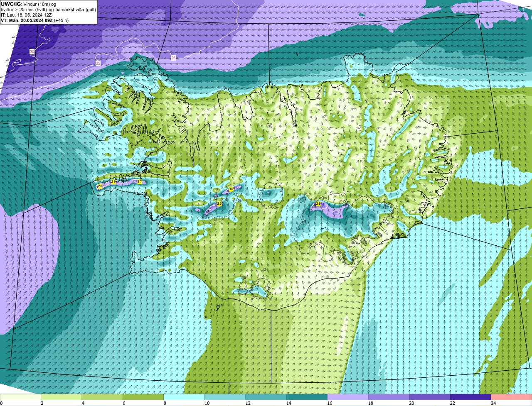532x406 pixels.
Task: Click the legend tick label "24"
Action: 493,403
